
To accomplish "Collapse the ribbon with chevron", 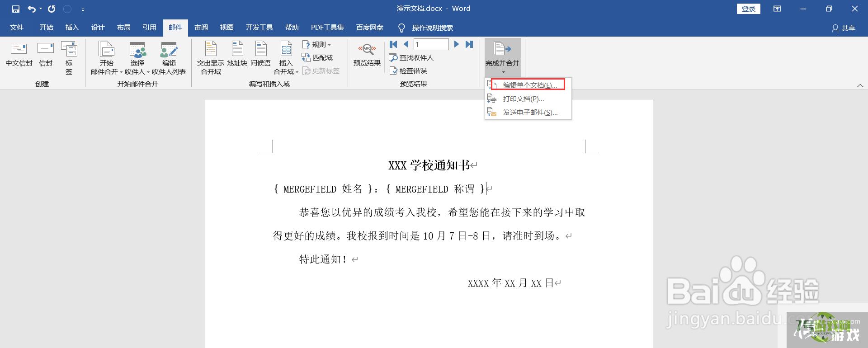I will (860, 85).
